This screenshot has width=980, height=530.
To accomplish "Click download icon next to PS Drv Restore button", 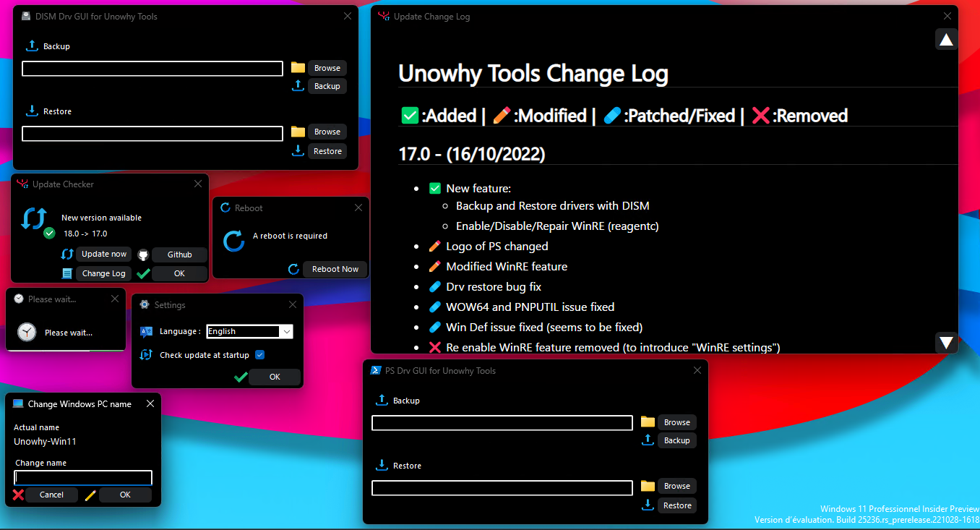I will click(x=648, y=505).
